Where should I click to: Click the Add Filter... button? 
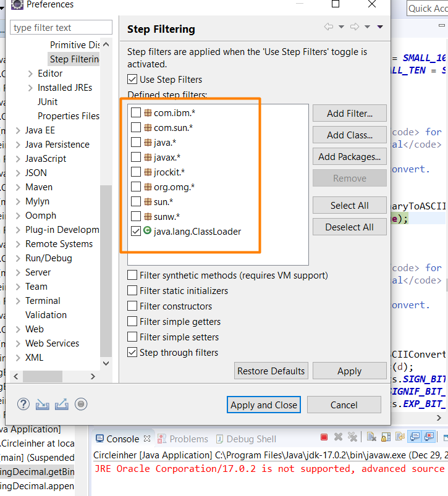(x=350, y=113)
